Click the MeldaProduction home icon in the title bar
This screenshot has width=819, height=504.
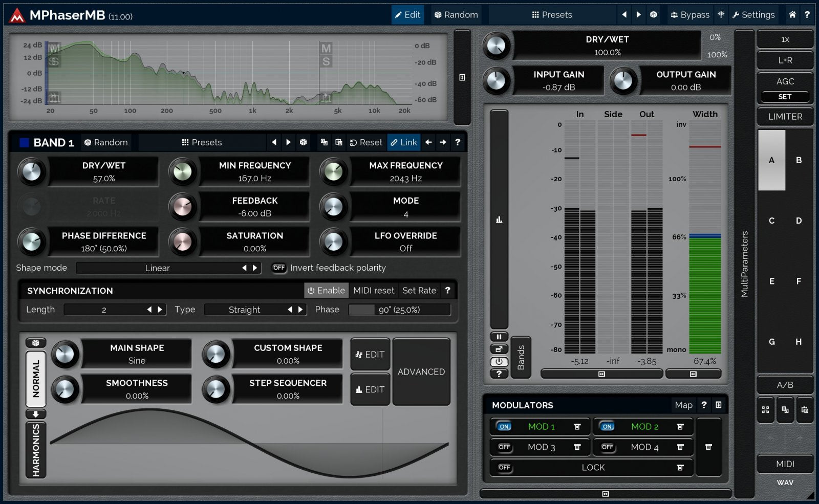(792, 14)
